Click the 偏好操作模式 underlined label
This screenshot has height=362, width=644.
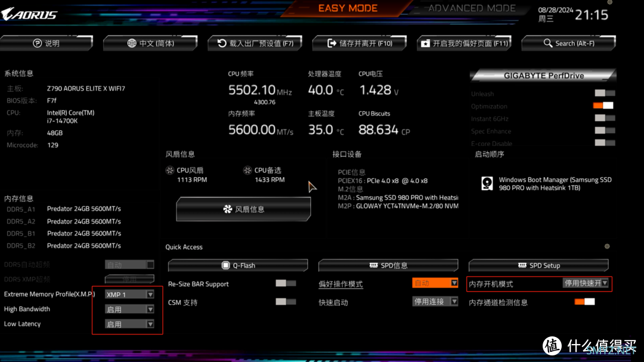(340, 284)
